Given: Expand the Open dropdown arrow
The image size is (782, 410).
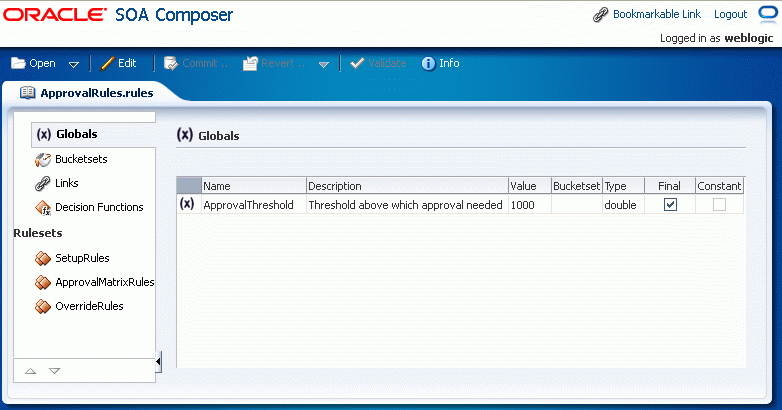Looking at the screenshot, I should coord(74,64).
